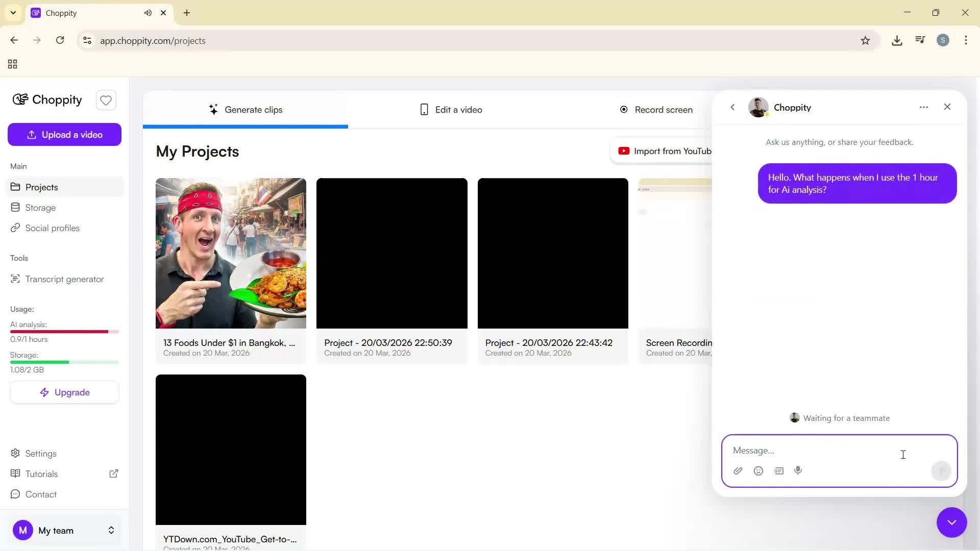Go back using the chat widget back arrow
The width and height of the screenshot is (980, 551).
click(x=733, y=107)
